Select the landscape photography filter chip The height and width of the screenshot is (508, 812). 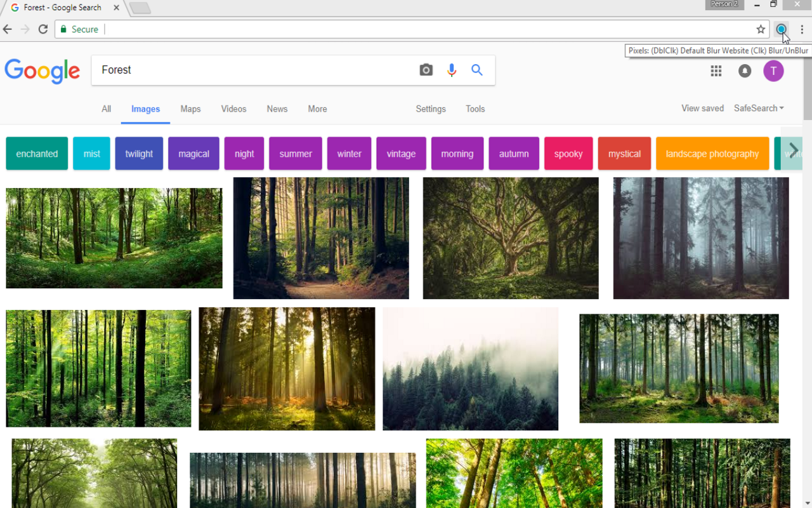click(712, 154)
